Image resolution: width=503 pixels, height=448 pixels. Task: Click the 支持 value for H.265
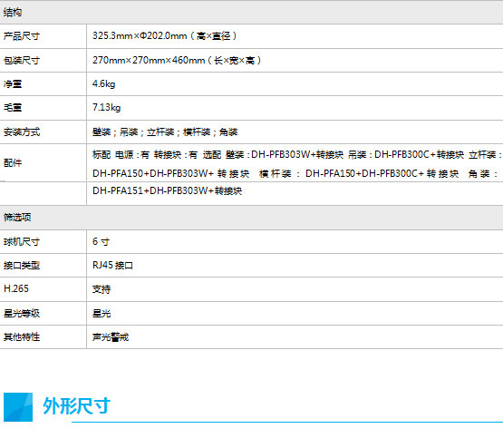(x=102, y=289)
